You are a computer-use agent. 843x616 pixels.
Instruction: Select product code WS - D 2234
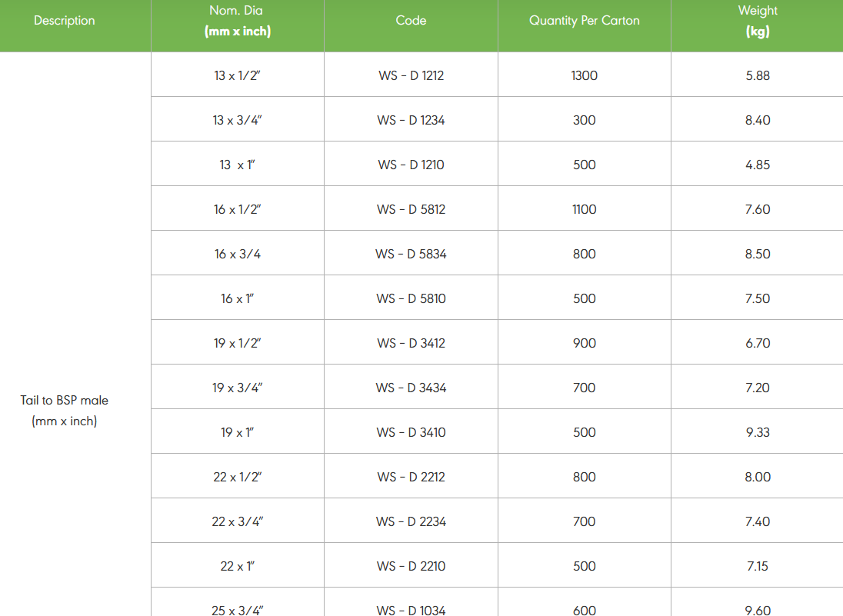pyautogui.click(x=411, y=521)
